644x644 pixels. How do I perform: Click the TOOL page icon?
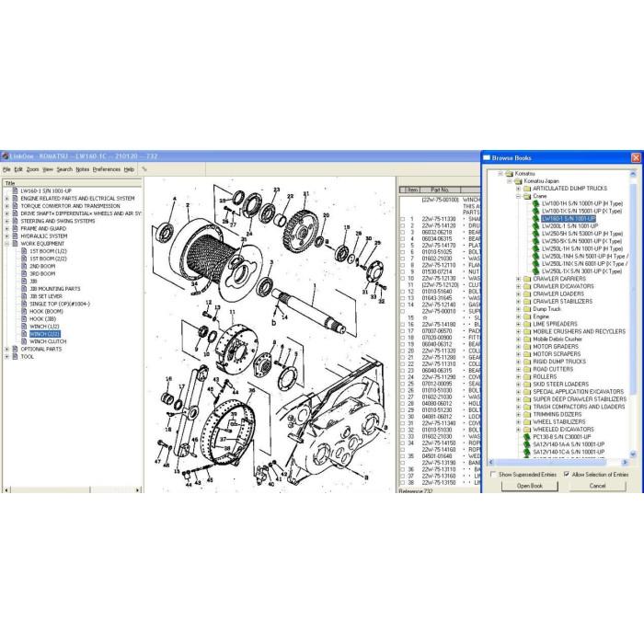click(16, 357)
